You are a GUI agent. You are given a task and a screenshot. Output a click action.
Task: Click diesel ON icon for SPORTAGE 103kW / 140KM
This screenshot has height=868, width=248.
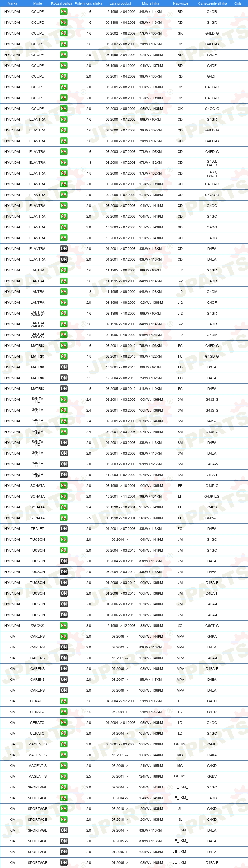(63, 863)
